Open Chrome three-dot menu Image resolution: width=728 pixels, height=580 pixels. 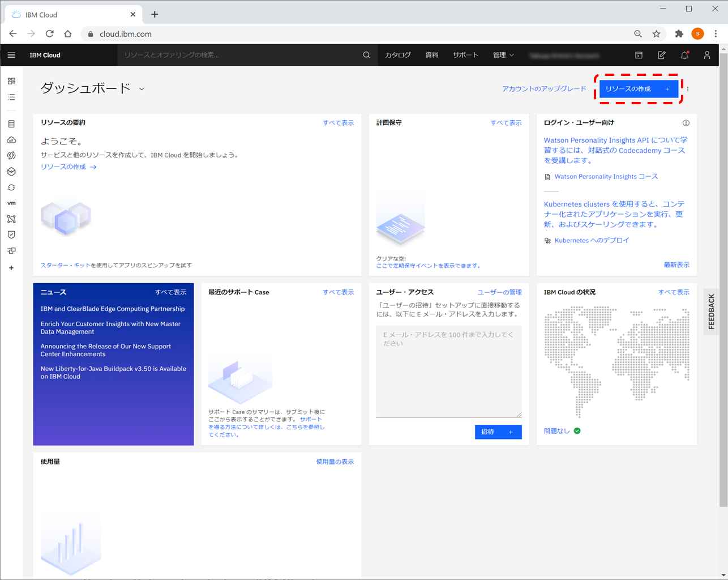716,34
